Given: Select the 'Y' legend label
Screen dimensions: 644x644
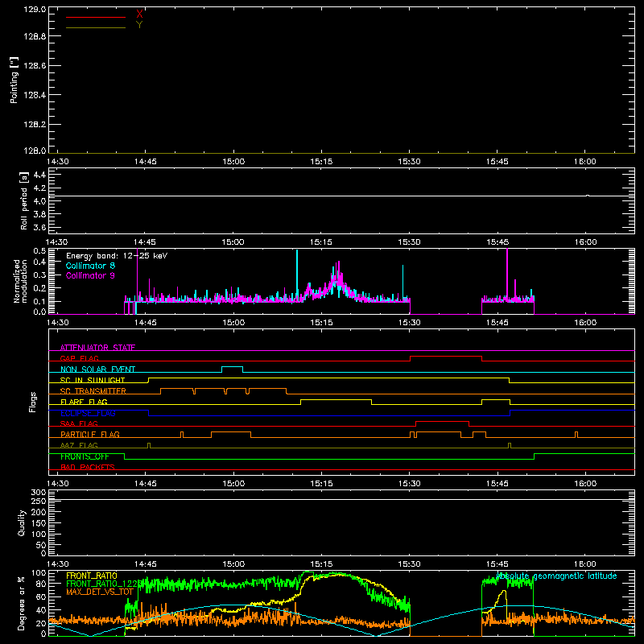Looking at the screenshot, I should [x=139, y=25].
